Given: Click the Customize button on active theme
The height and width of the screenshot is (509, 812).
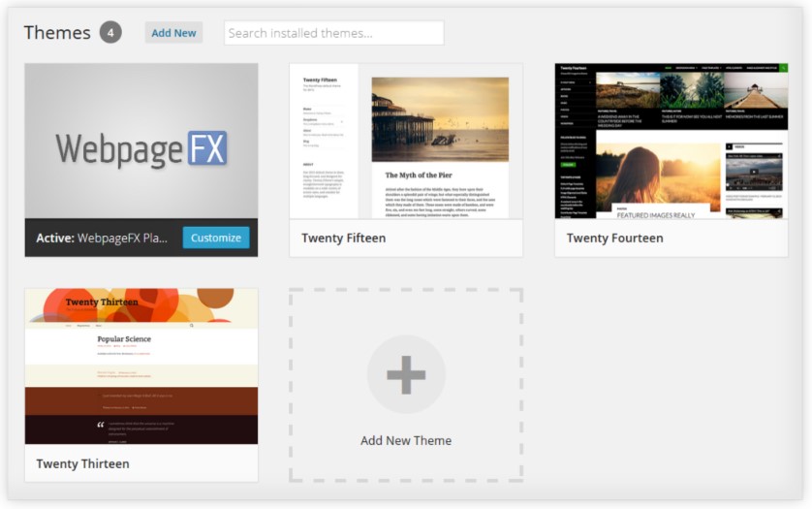Looking at the screenshot, I should point(216,238).
